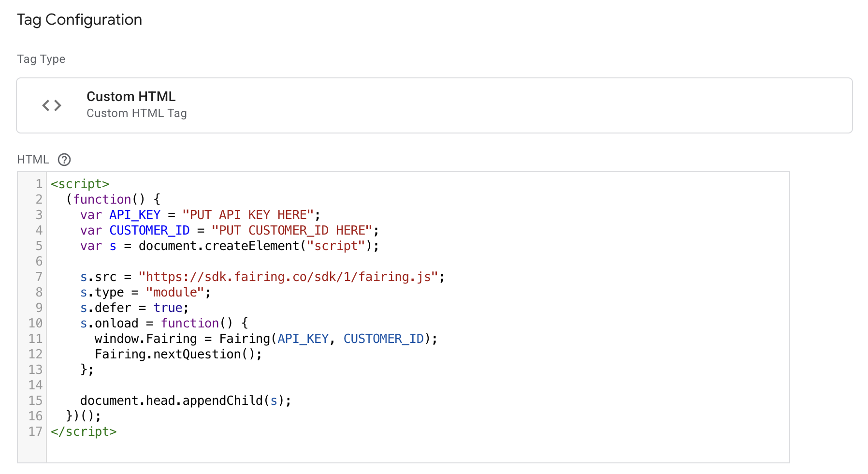Click the API_KEY variable name on line 3
Screen dimensions: 868x474
(135, 215)
